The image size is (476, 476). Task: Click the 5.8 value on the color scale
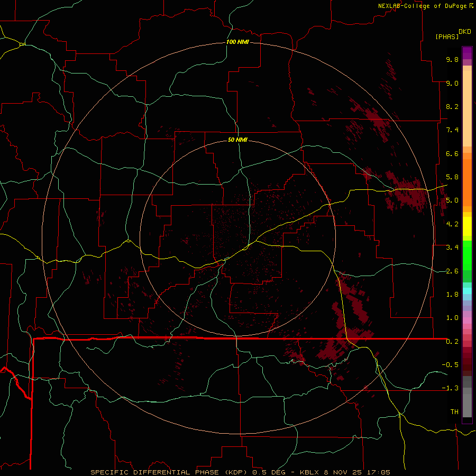click(452, 177)
